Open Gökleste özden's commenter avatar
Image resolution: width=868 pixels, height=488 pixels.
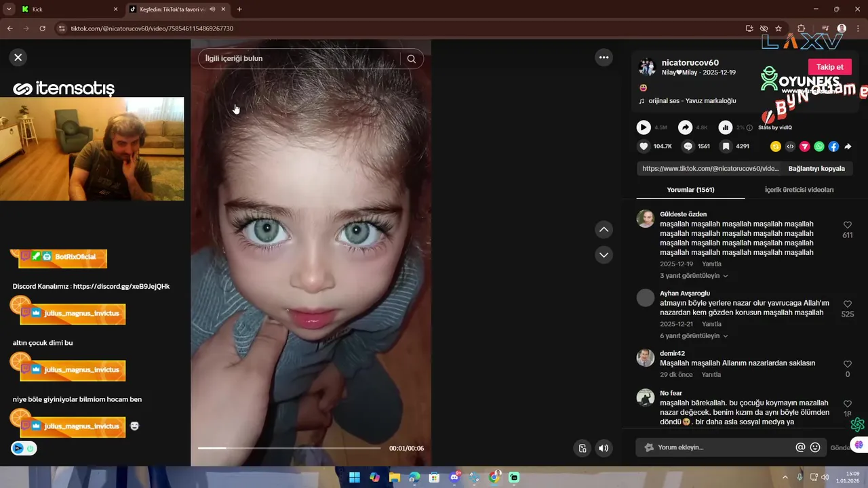click(646, 219)
